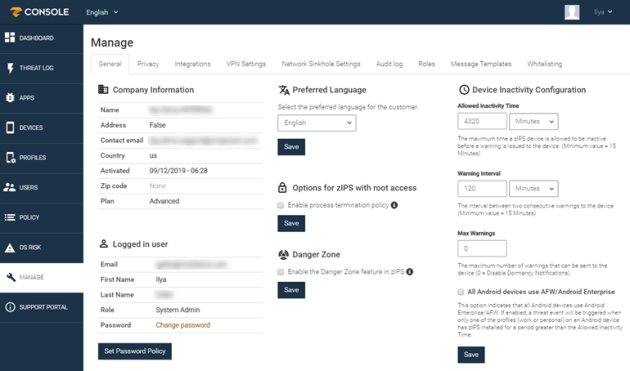Screen dimensions: 630x371
Task: Open the Profiles icon in sidebar
Action: coord(10,157)
